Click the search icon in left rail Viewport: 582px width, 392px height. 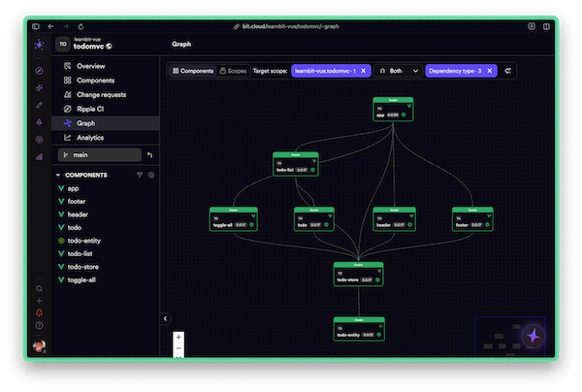(39, 288)
